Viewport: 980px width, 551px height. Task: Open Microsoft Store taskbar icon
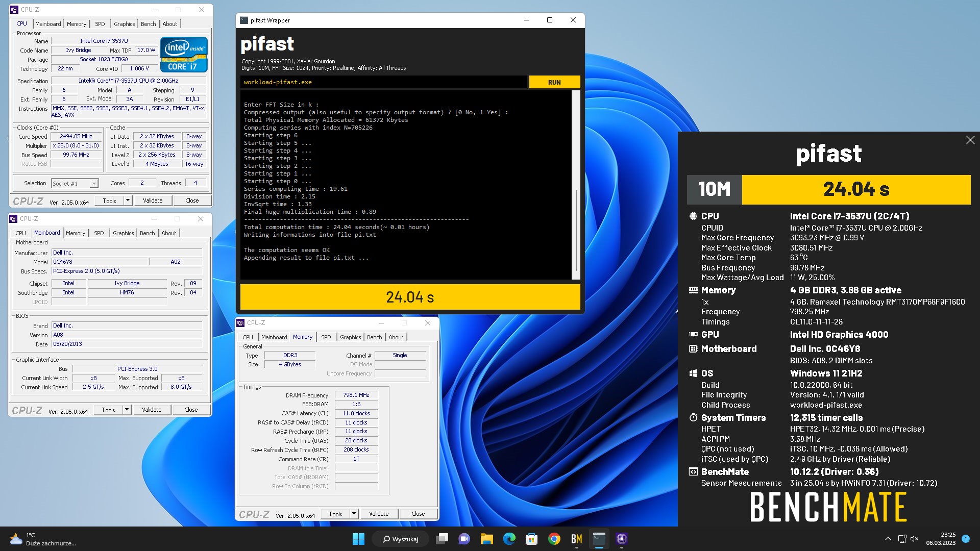pos(531,539)
